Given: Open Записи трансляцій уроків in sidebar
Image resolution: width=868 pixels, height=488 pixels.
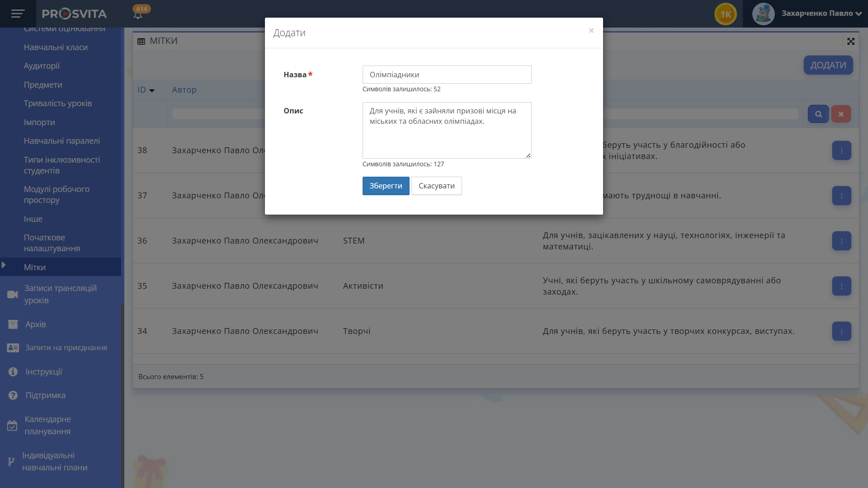Looking at the screenshot, I should point(60,294).
